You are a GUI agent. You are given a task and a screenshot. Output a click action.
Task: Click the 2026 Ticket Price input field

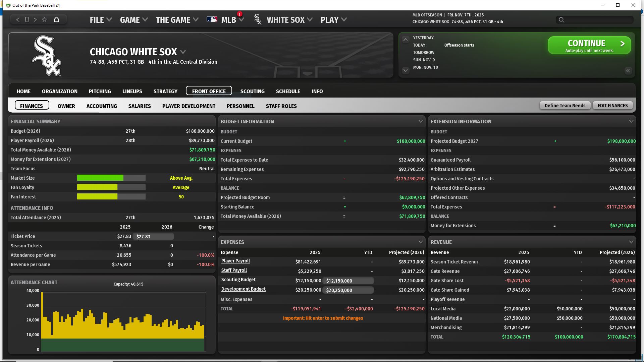[153, 237]
